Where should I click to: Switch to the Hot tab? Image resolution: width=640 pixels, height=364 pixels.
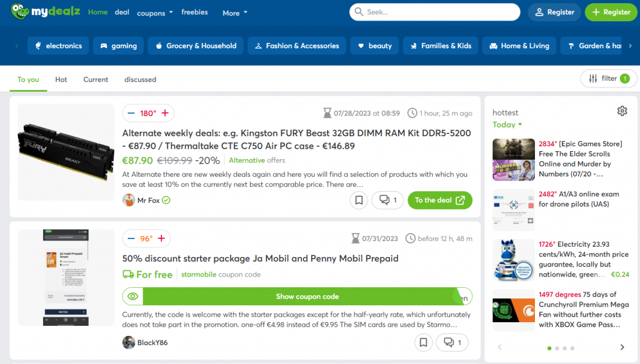point(61,79)
